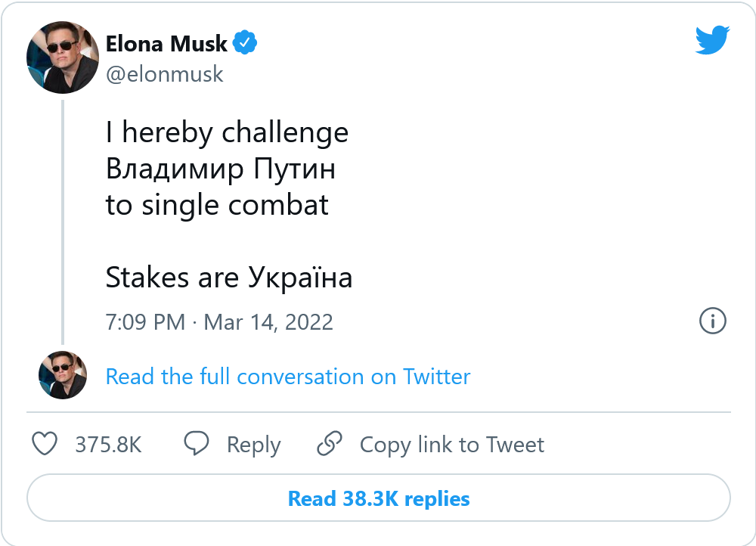Click the reply speech bubble icon
756x546 pixels.
click(197, 444)
